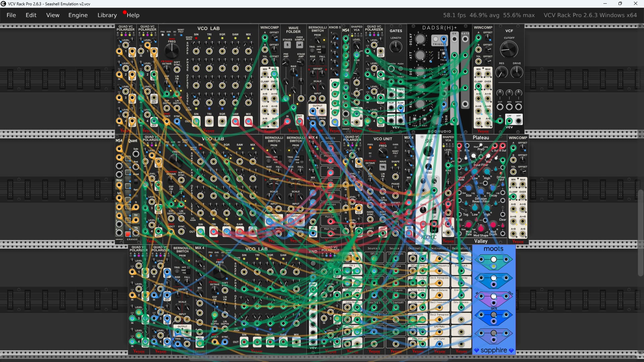Screen dimensions: 644x362
Task: Flip the DADSR(H)+ Mode gate/trig switch
Action: pos(444,55)
